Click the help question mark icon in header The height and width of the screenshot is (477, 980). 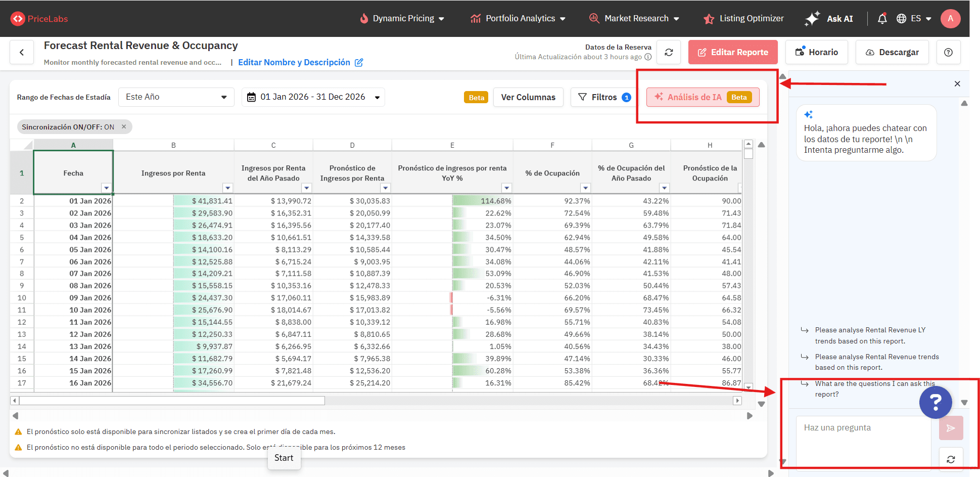coord(948,52)
